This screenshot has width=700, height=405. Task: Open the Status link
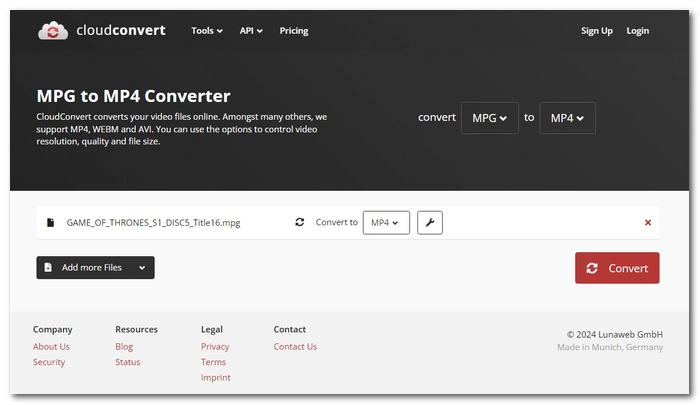(x=128, y=362)
